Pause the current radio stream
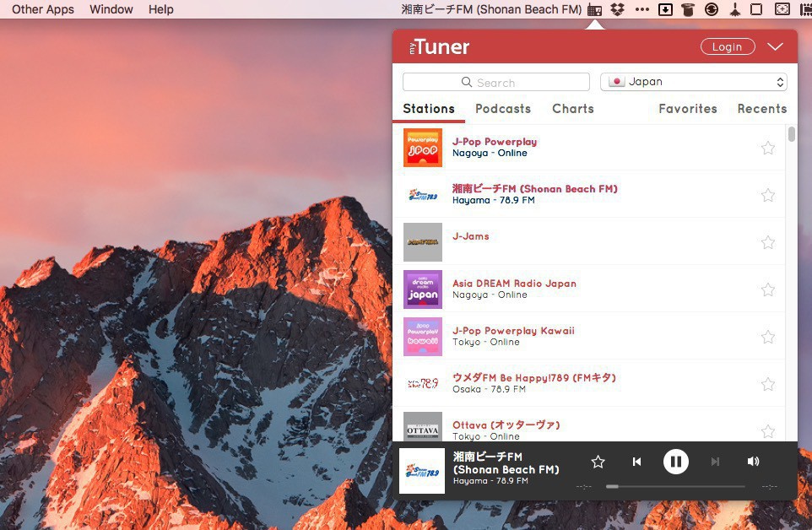The width and height of the screenshot is (812, 530). click(x=676, y=461)
